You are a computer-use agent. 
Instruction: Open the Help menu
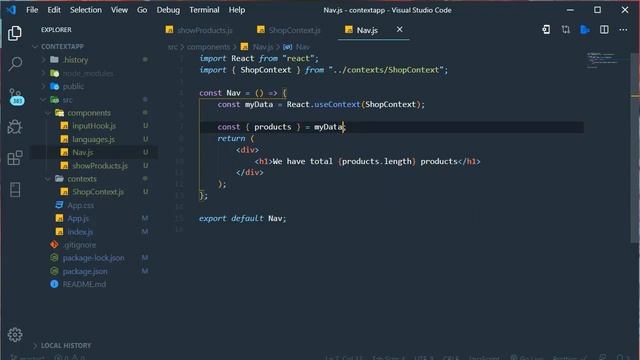(237, 10)
